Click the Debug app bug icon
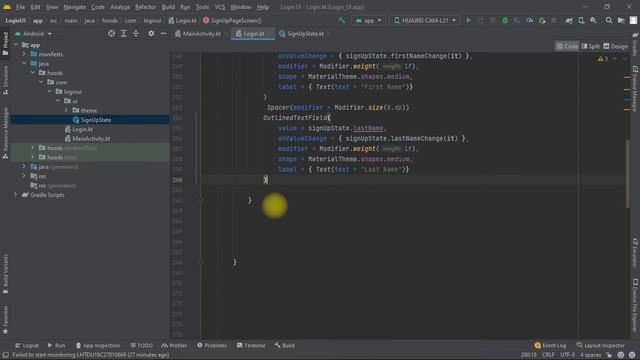This screenshot has height=360, width=640. [505, 20]
